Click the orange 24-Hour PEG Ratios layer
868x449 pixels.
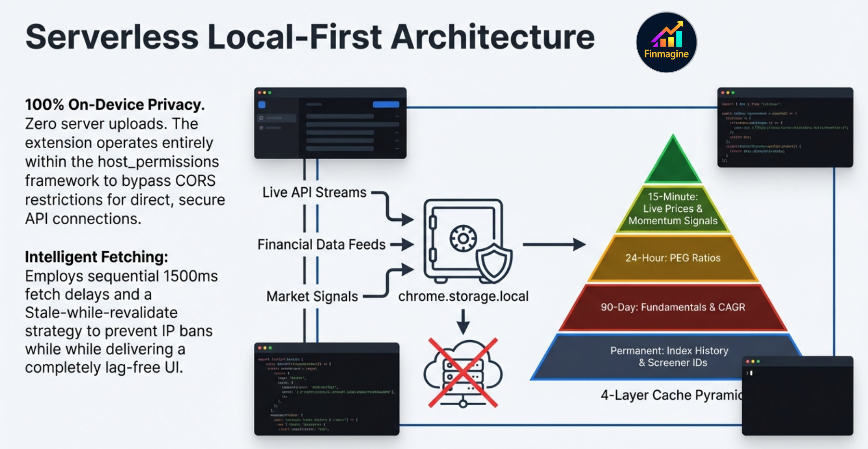point(673,258)
